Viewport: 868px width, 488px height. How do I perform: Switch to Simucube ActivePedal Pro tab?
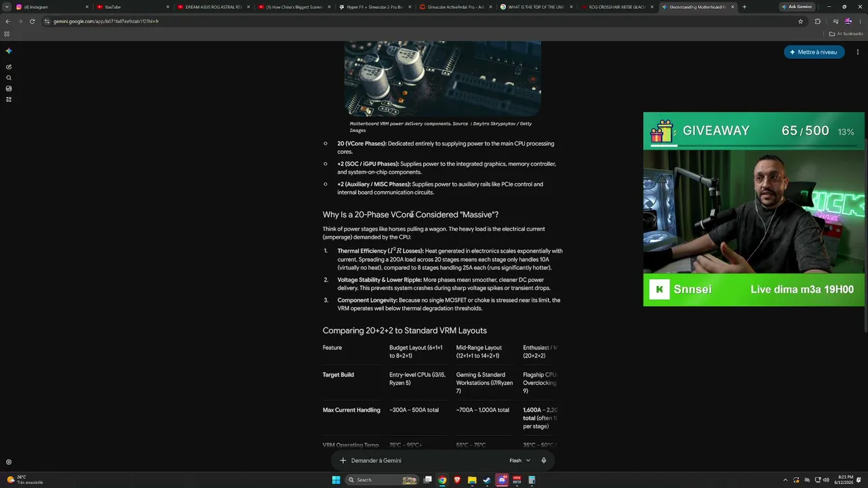tap(455, 7)
